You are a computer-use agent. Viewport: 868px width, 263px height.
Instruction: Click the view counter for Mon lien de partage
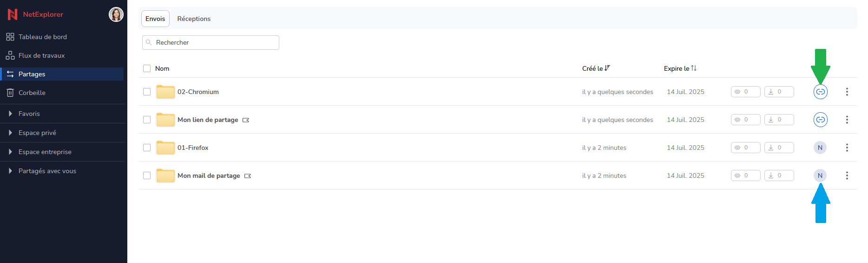[x=746, y=120]
